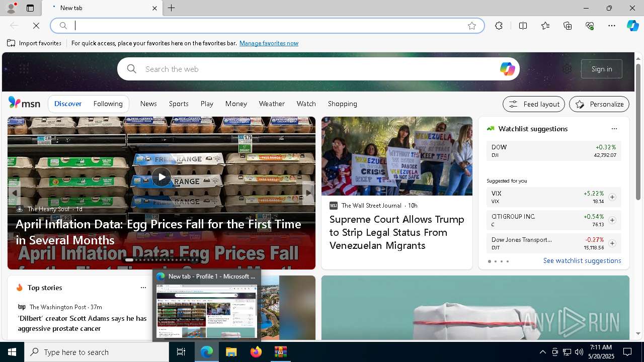This screenshot has width=644, height=362.
Task: Add Dow Jones Transport to watchlist
Action: click(612, 243)
